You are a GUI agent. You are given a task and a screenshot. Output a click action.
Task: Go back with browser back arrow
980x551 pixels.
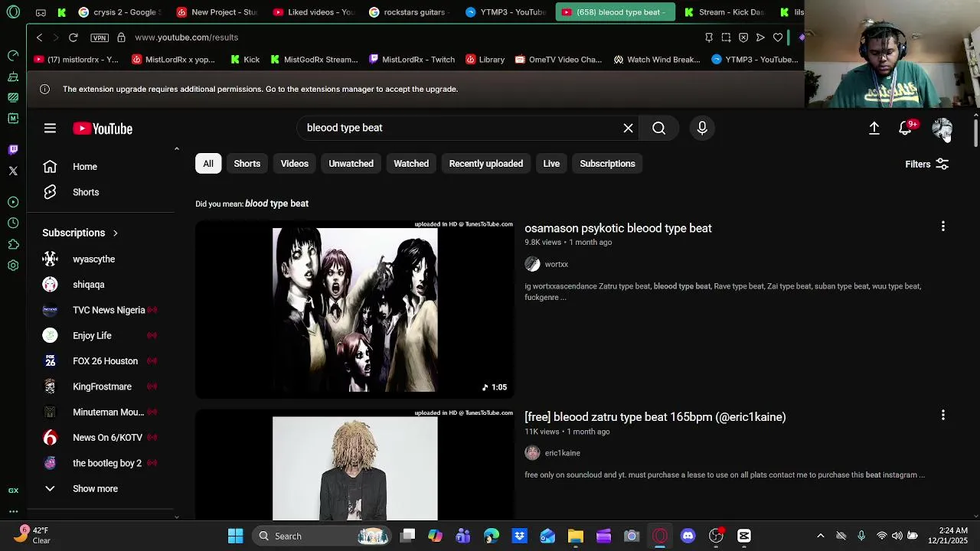coord(40,37)
